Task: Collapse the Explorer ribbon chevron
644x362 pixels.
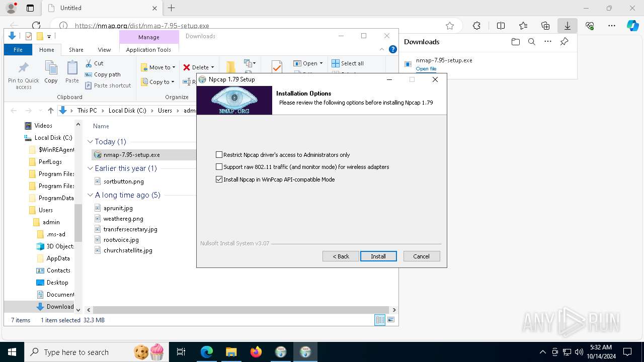Action: click(x=382, y=49)
